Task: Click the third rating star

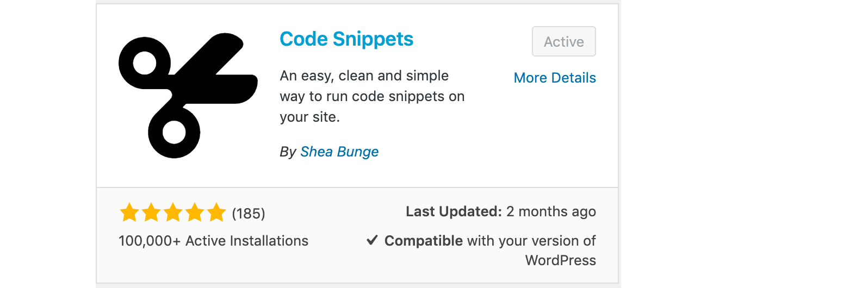Action: click(173, 212)
